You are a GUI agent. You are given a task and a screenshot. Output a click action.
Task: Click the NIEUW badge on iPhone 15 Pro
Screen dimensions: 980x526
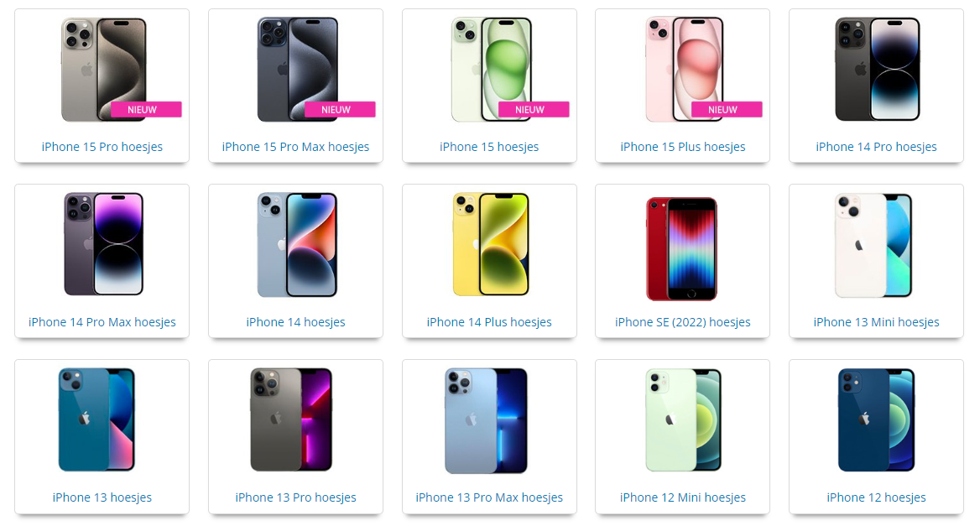point(146,109)
